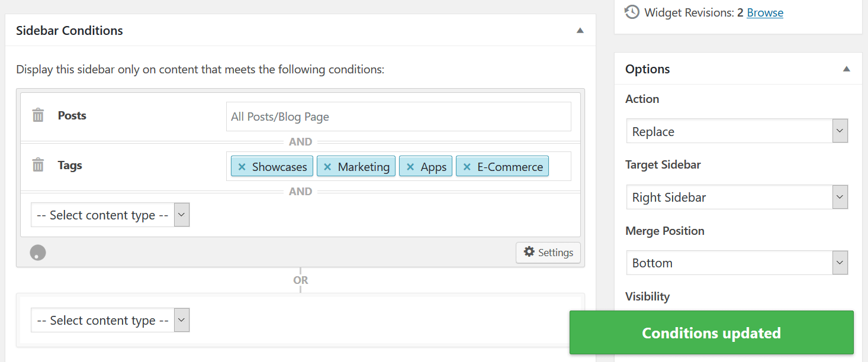868x362 pixels.
Task: Open the condition group Settings
Action: click(x=548, y=253)
